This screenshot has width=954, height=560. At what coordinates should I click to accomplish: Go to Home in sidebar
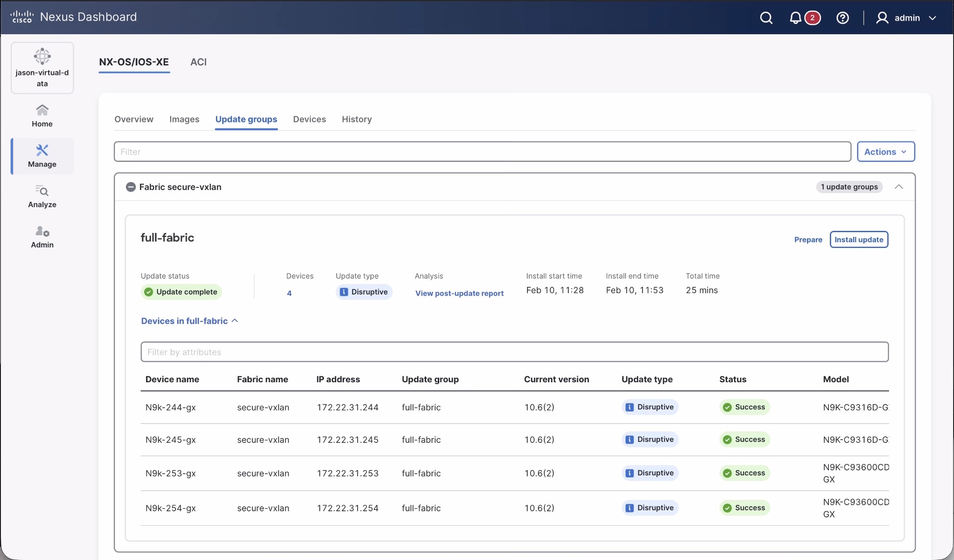(x=42, y=115)
